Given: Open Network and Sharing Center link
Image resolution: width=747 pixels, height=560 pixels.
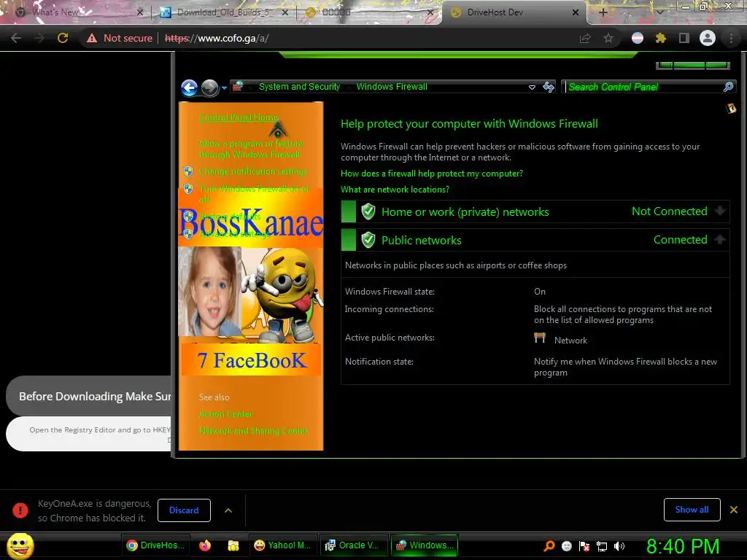Looking at the screenshot, I should click(253, 431).
